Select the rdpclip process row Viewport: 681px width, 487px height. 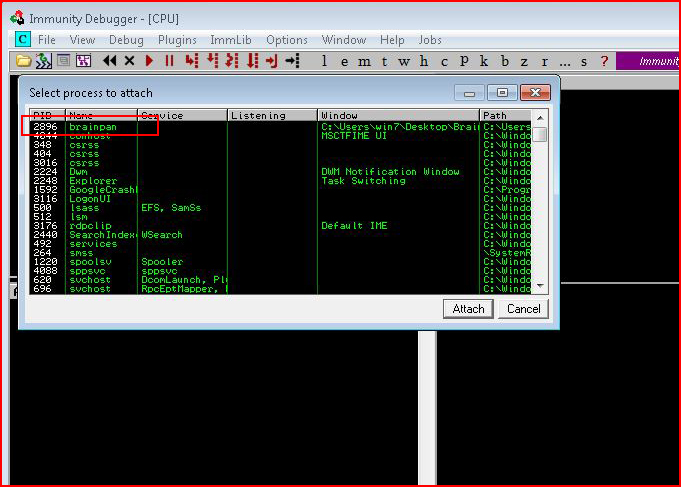coord(280,225)
